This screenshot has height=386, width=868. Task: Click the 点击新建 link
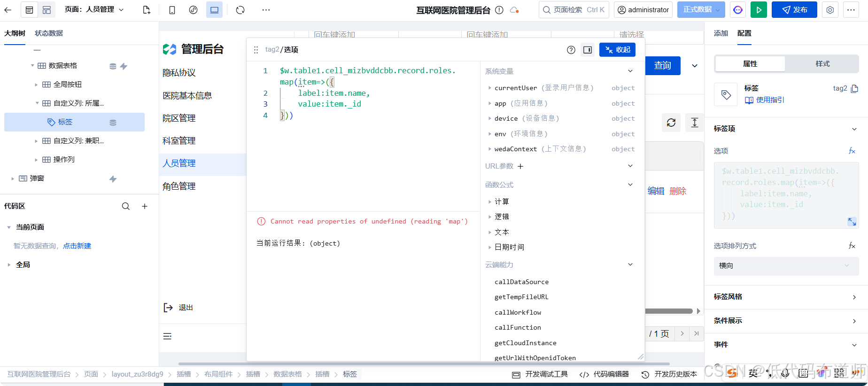(77, 246)
